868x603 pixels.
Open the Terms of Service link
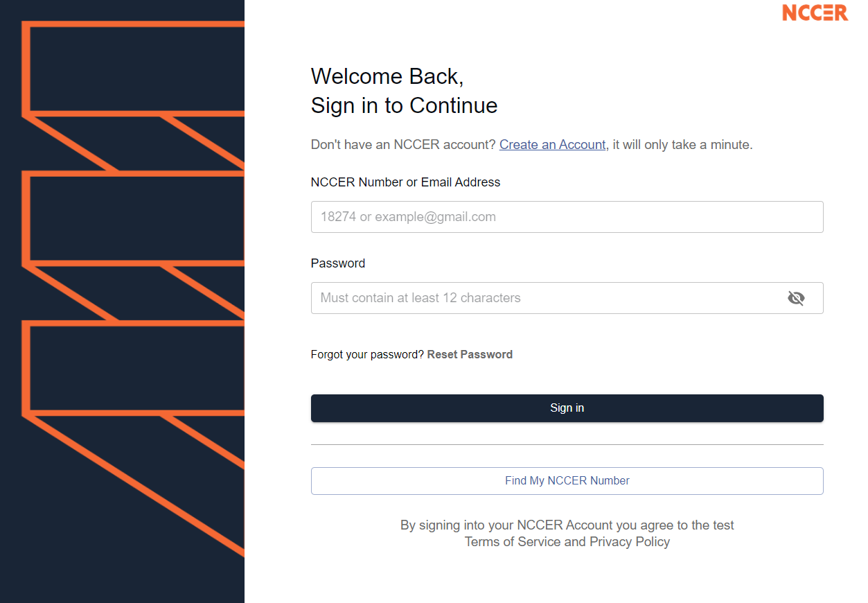click(513, 541)
